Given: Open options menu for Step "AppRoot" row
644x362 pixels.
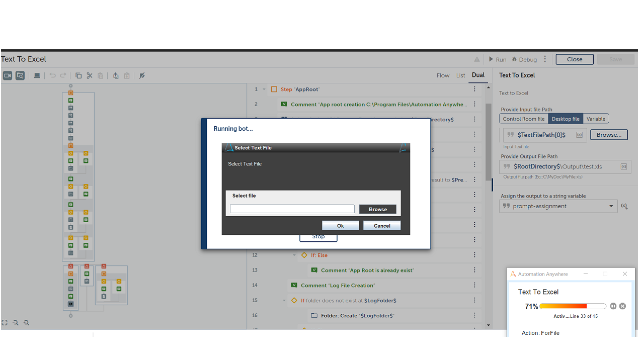Looking at the screenshot, I should point(474,89).
